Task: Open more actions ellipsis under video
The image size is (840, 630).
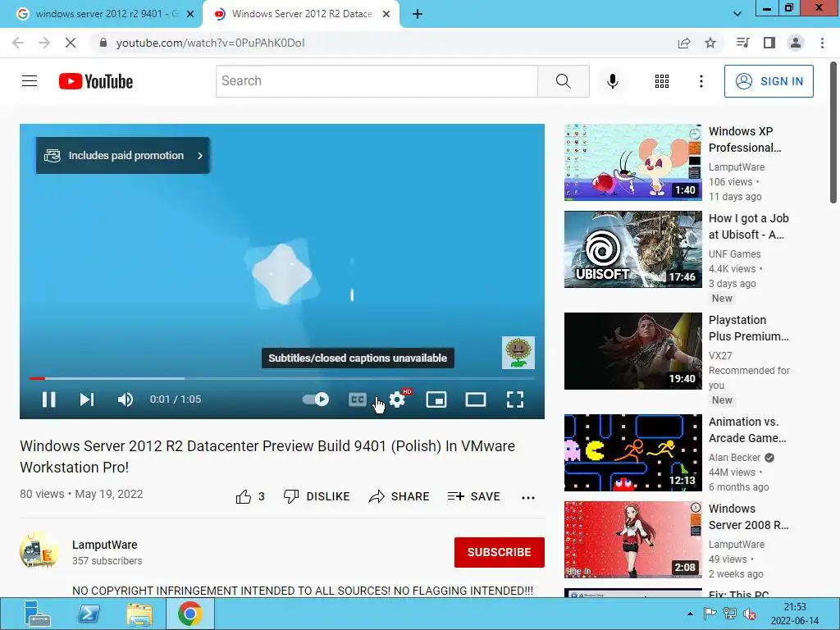Action: tap(528, 497)
